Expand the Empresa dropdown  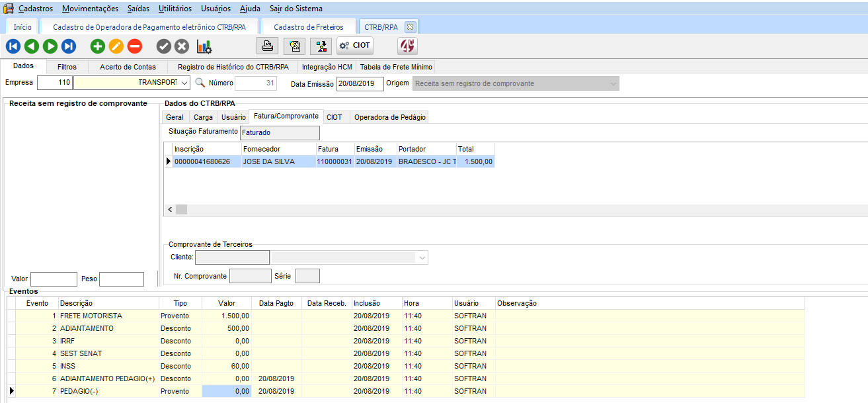point(184,83)
